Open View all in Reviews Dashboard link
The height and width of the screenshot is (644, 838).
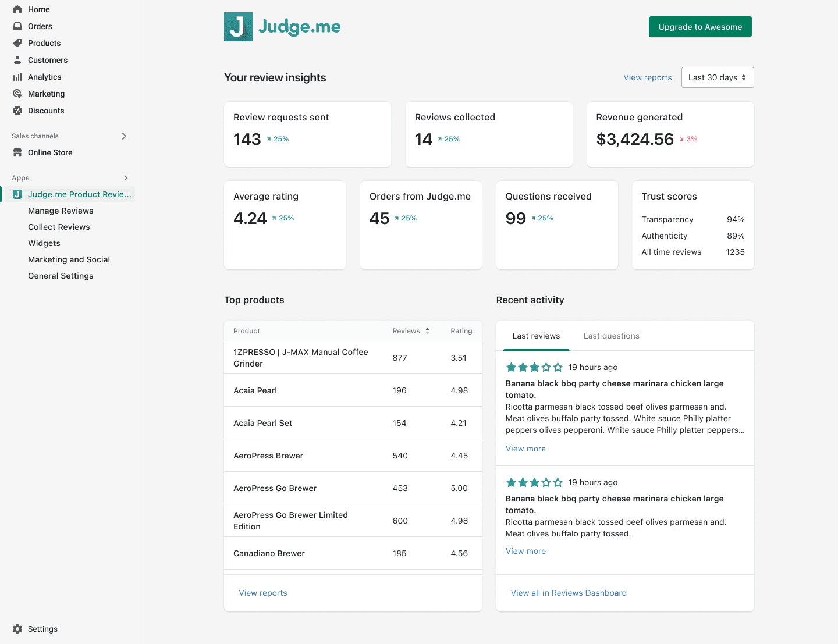(x=569, y=593)
